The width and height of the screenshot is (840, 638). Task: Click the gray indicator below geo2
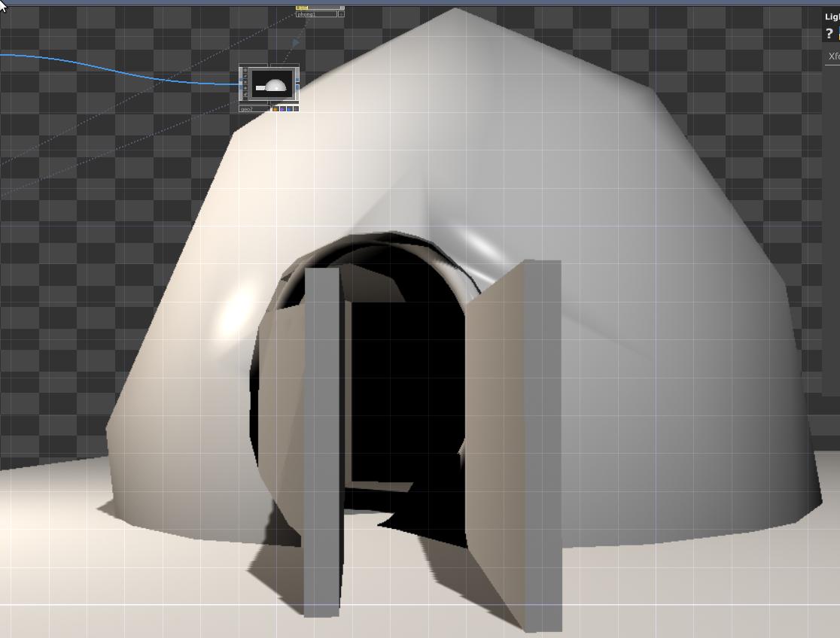296,109
